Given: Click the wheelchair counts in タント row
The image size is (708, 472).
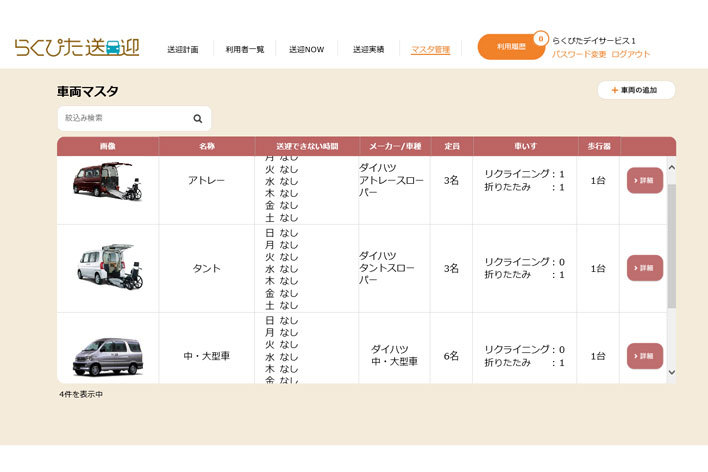Looking at the screenshot, I should (524, 268).
